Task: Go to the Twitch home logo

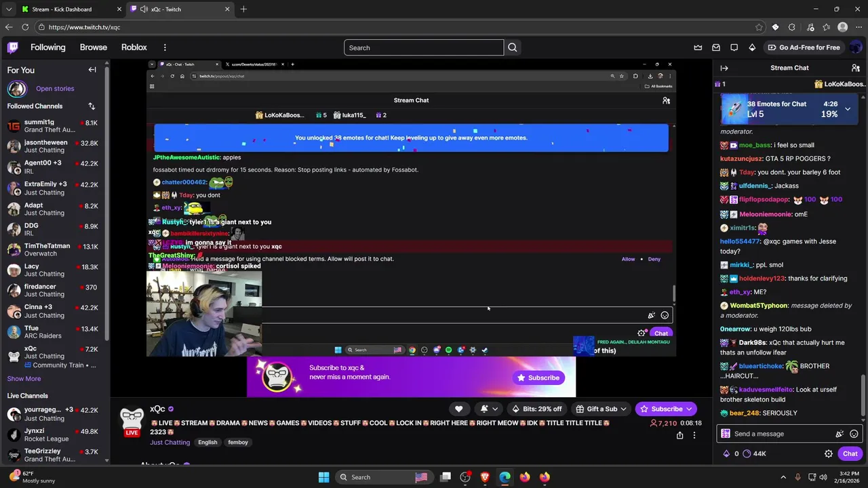Action: pos(13,47)
